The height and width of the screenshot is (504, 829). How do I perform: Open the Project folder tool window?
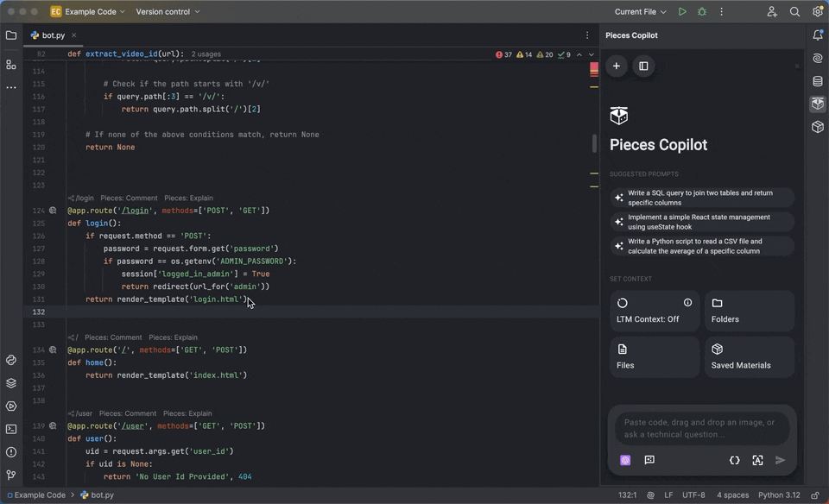(x=11, y=35)
